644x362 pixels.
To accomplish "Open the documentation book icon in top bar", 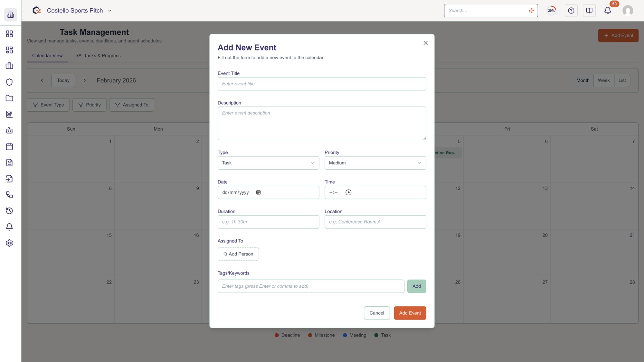I will pyautogui.click(x=589, y=10).
